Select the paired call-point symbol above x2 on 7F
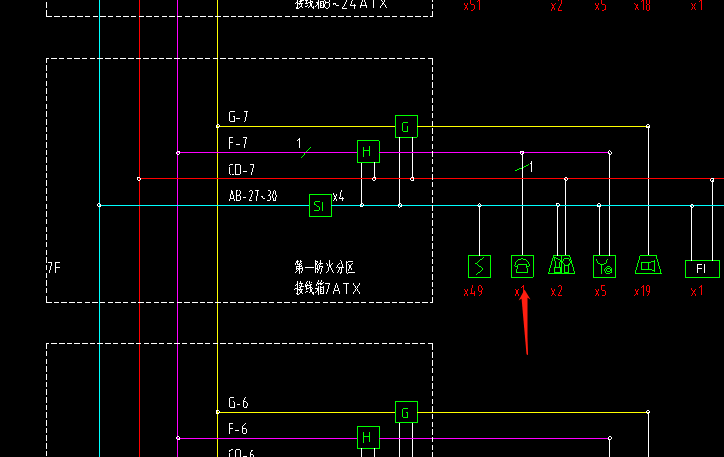The height and width of the screenshot is (457, 724). pos(561,265)
